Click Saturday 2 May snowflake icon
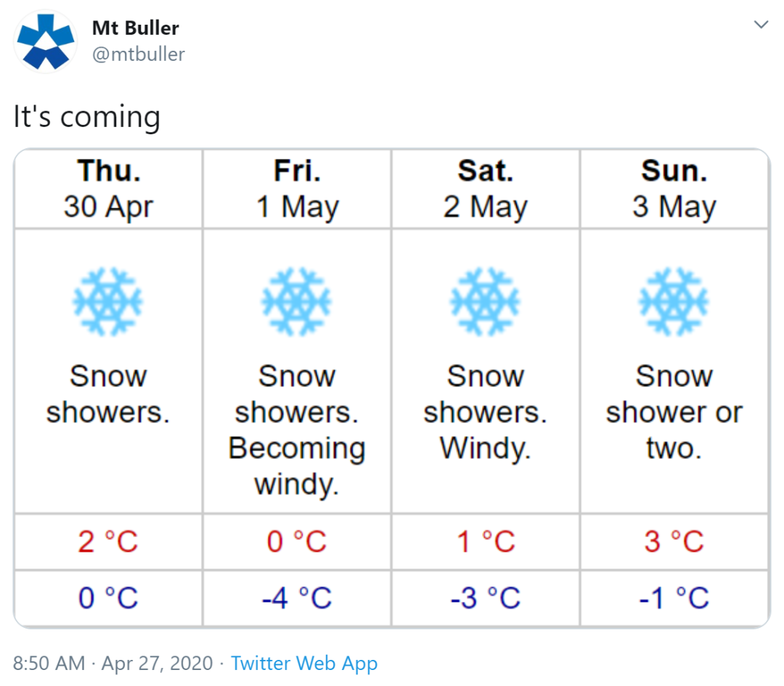This screenshot has height=686, width=784. point(485,301)
